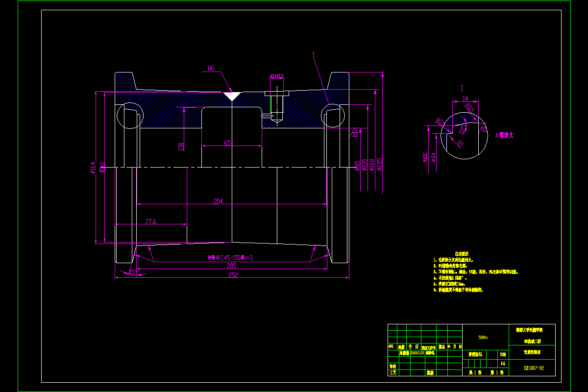Select the I leader label above main view
588x392 pixels.
(x=313, y=55)
